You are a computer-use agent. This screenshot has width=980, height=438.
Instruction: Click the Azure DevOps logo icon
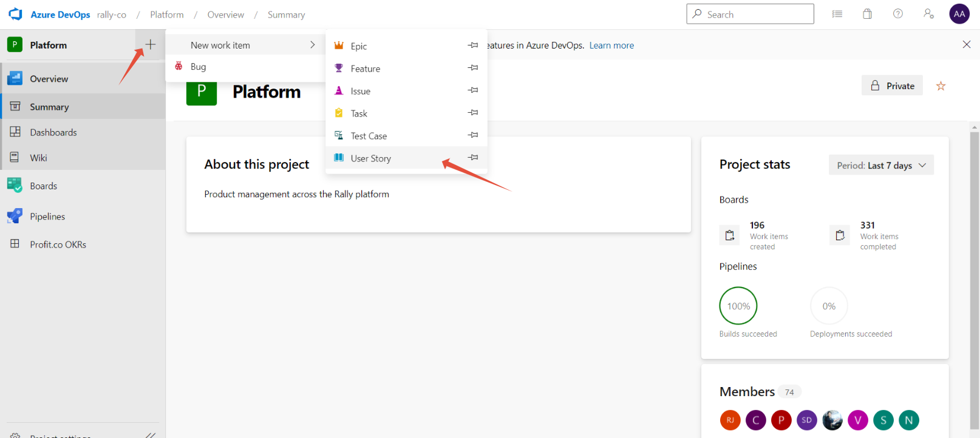click(15, 14)
